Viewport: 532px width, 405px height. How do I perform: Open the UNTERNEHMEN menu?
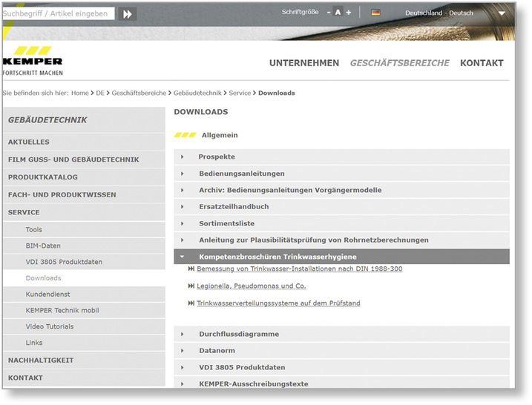click(304, 63)
